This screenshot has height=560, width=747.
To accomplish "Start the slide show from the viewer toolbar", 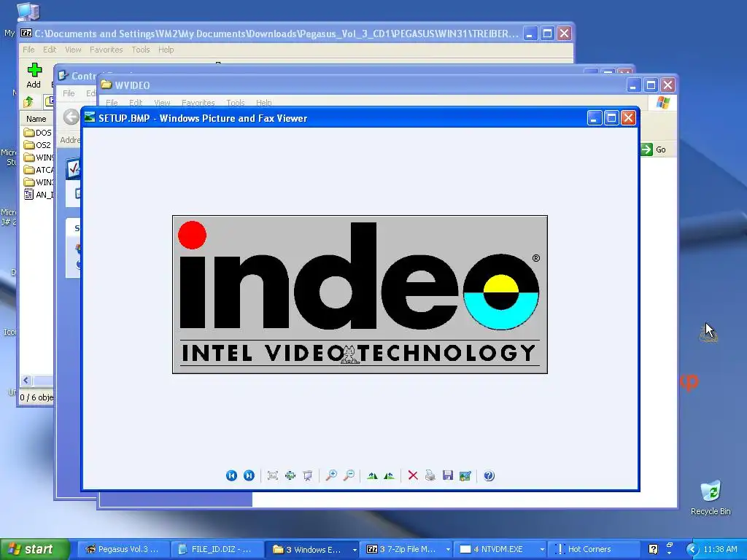I will (308, 475).
